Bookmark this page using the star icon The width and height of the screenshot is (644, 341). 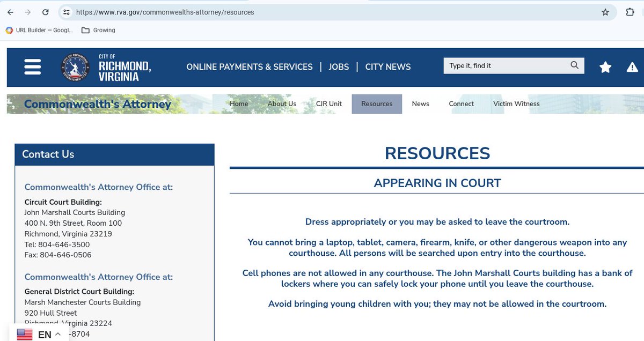click(605, 12)
